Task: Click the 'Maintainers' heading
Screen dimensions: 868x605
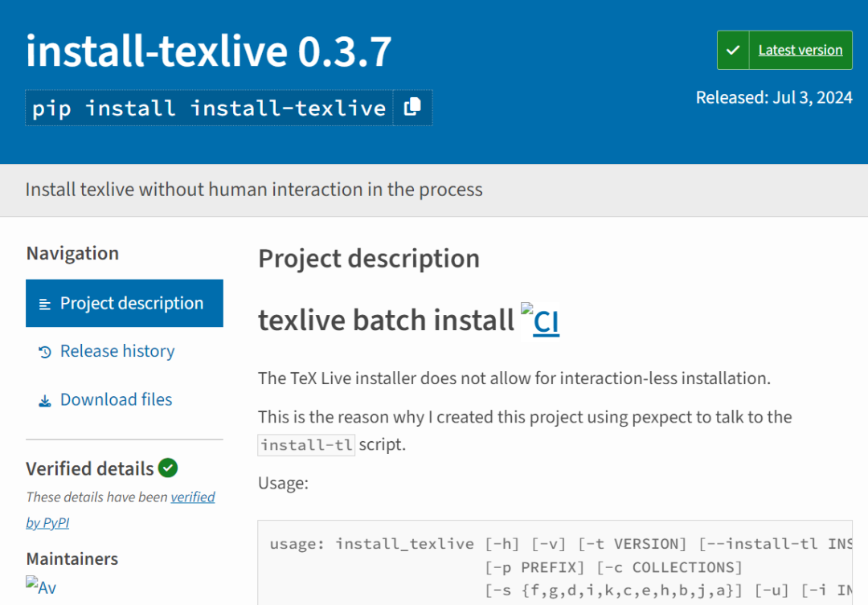Action: point(72,559)
